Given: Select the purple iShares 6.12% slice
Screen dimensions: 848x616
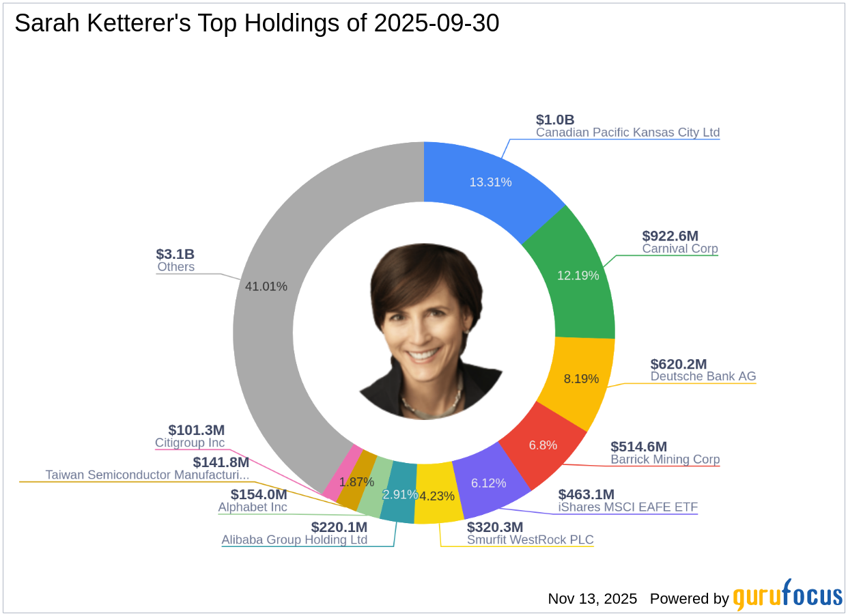Looking at the screenshot, I should tap(488, 483).
